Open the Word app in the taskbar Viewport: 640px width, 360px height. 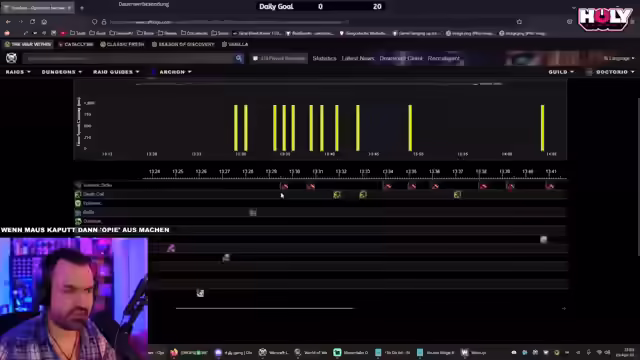click(x=464, y=352)
